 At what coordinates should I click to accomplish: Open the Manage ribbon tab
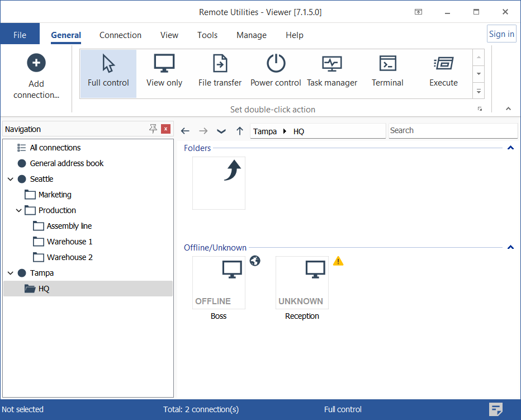coord(252,35)
